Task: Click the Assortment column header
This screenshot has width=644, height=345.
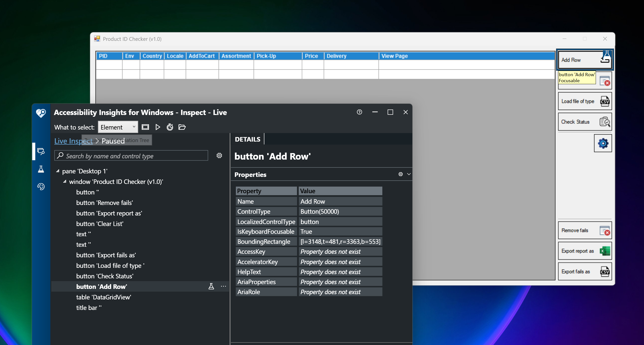Action: point(236,56)
